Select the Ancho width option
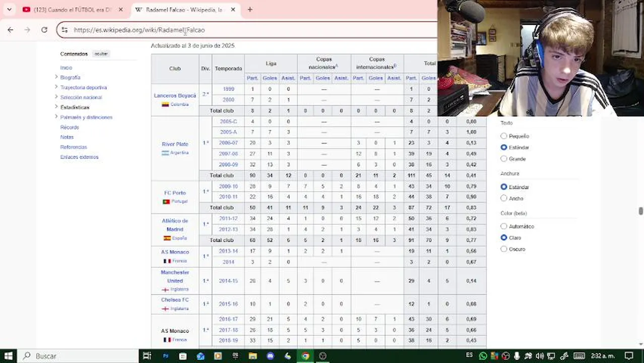Image resolution: width=644 pixels, height=363 pixels. [x=504, y=199]
